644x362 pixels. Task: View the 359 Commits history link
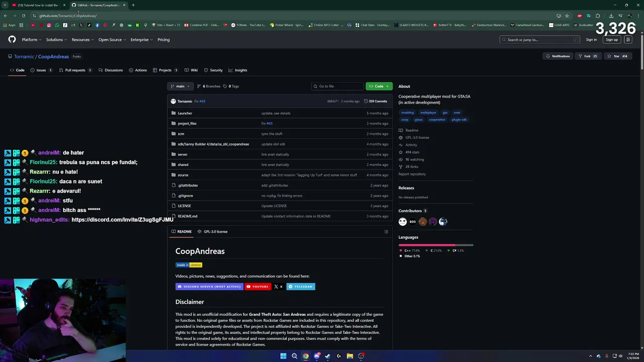[x=375, y=101]
